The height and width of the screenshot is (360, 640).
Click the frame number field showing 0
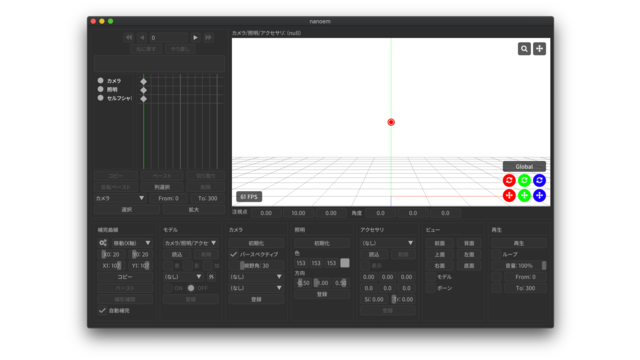[168, 38]
